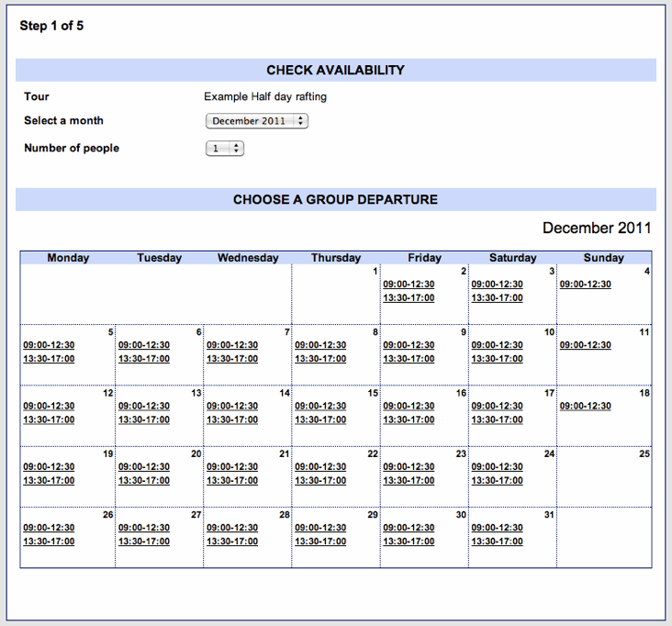672x626 pixels.
Task: Choose 13:30-17:00 on Thursday December 22
Action: 320,481
